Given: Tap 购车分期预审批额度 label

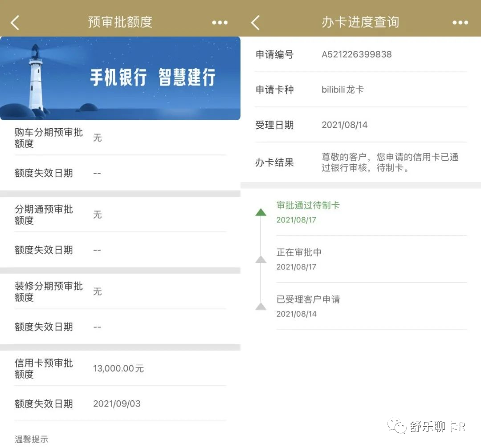Looking at the screenshot, I should point(49,138).
